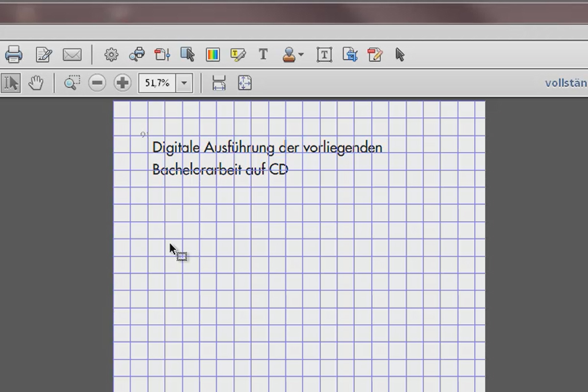Select the Add Text tool
This screenshot has width=588, height=392.
[263, 54]
